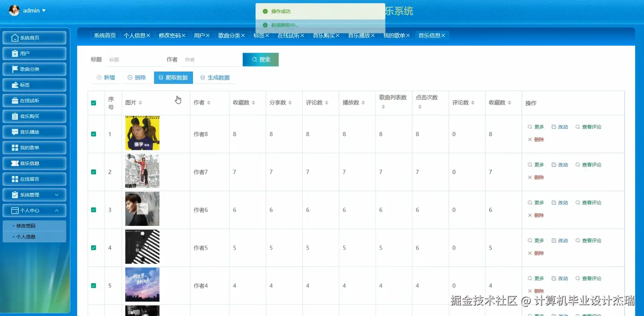The height and width of the screenshot is (316, 644).
Task: Open 修改密码 submenu item
Action: click(35, 226)
